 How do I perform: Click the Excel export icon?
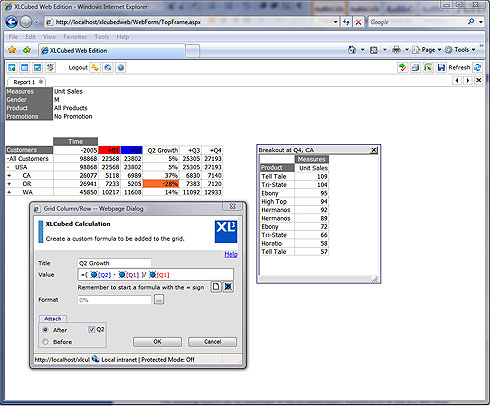pyautogui.click(x=428, y=67)
